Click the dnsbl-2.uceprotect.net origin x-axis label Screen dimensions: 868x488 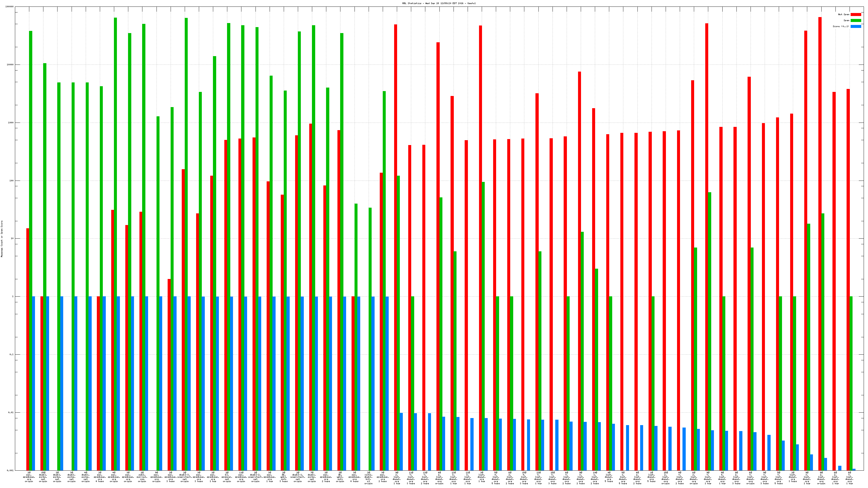point(256,477)
